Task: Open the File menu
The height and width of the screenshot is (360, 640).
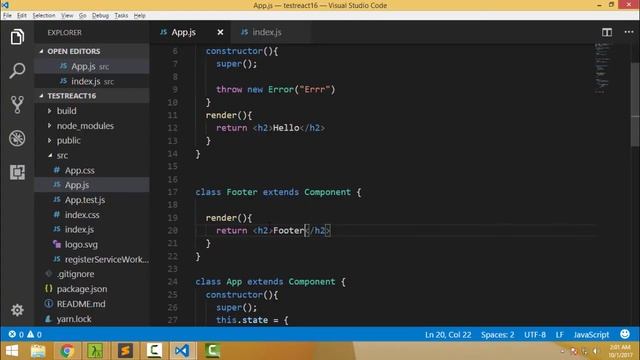Action: [x=7, y=16]
